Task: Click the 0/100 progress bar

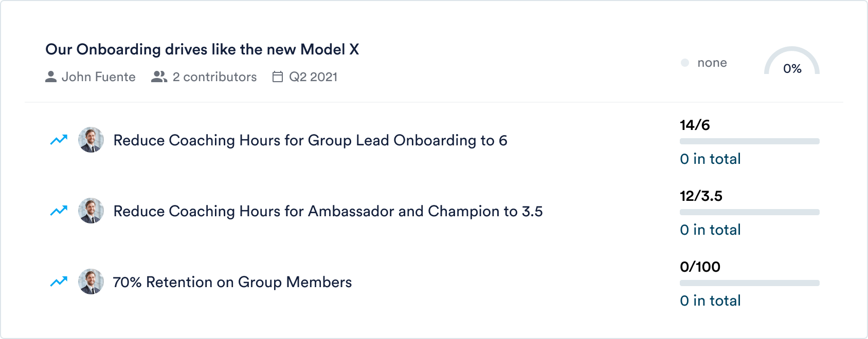Action: [x=749, y=283]
